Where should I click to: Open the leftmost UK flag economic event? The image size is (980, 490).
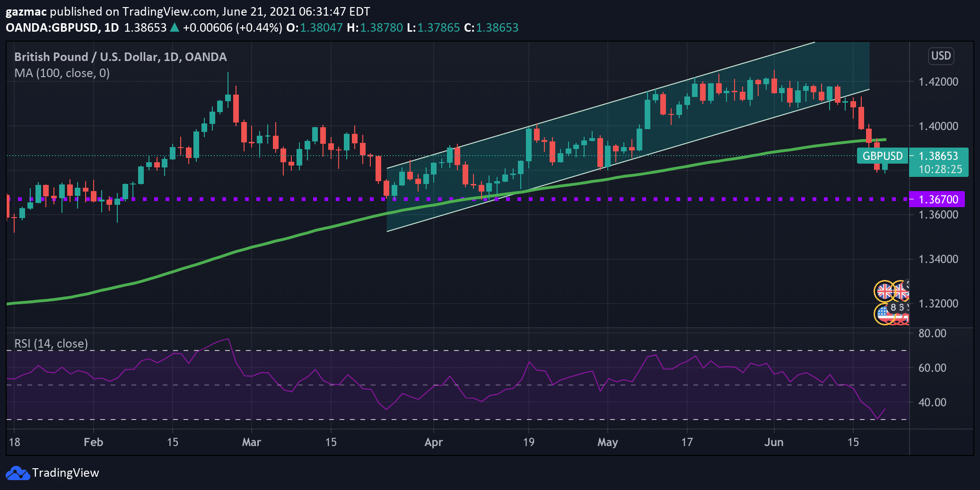click(884, 291)
